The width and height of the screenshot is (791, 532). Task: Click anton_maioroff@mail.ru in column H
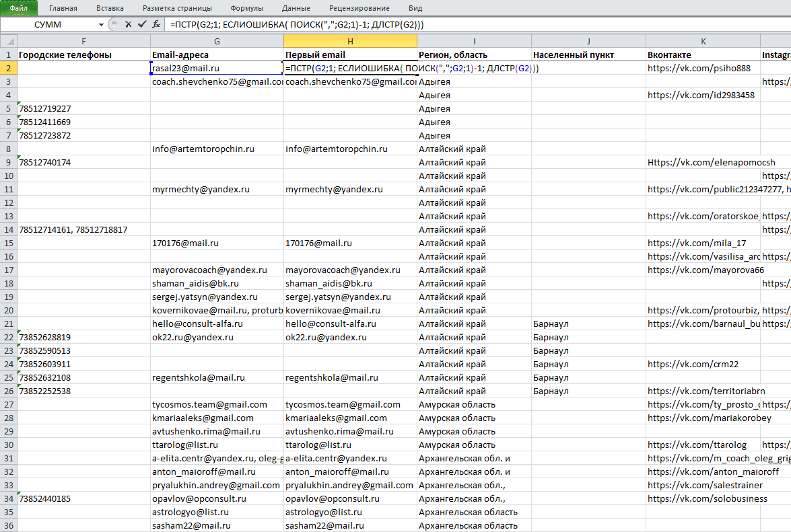tap(350, 471)
